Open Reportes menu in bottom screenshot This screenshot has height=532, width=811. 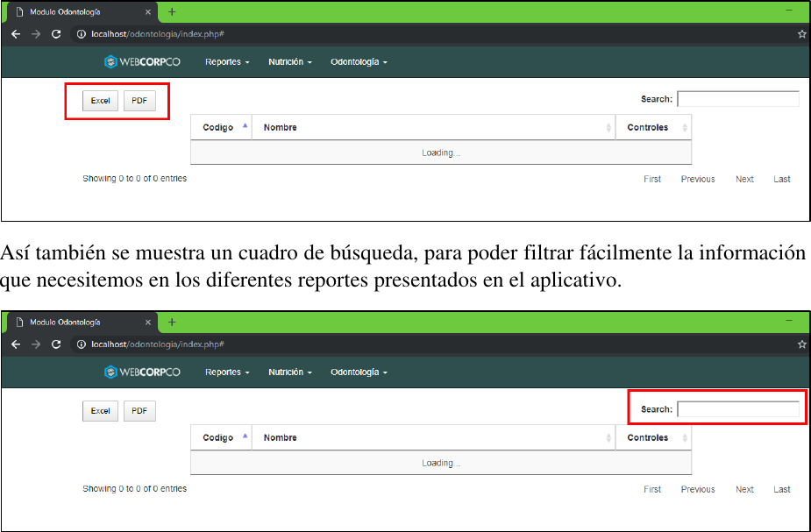[227, 372]
